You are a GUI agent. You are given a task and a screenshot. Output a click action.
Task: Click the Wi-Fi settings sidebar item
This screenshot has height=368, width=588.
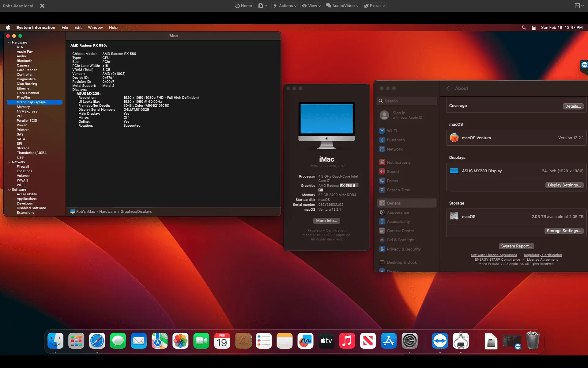tap(407, 131)
